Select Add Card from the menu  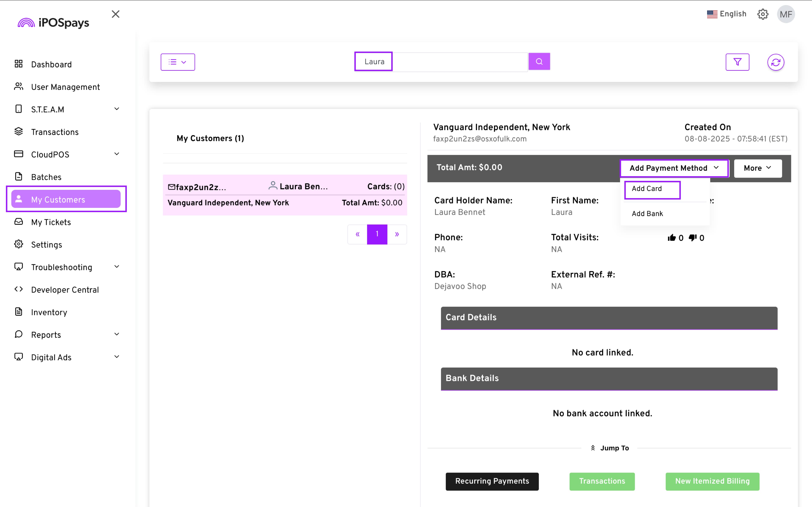[647, 189]
